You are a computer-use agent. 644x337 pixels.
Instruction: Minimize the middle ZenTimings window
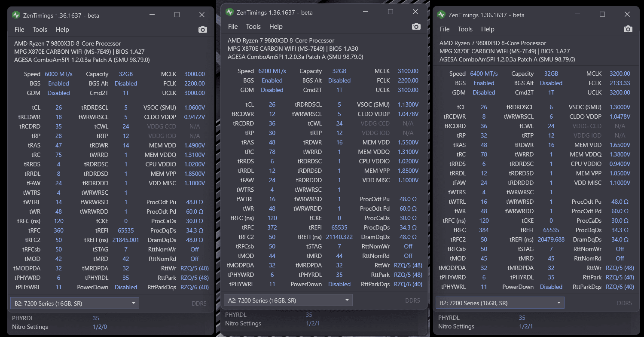[366, 12]
